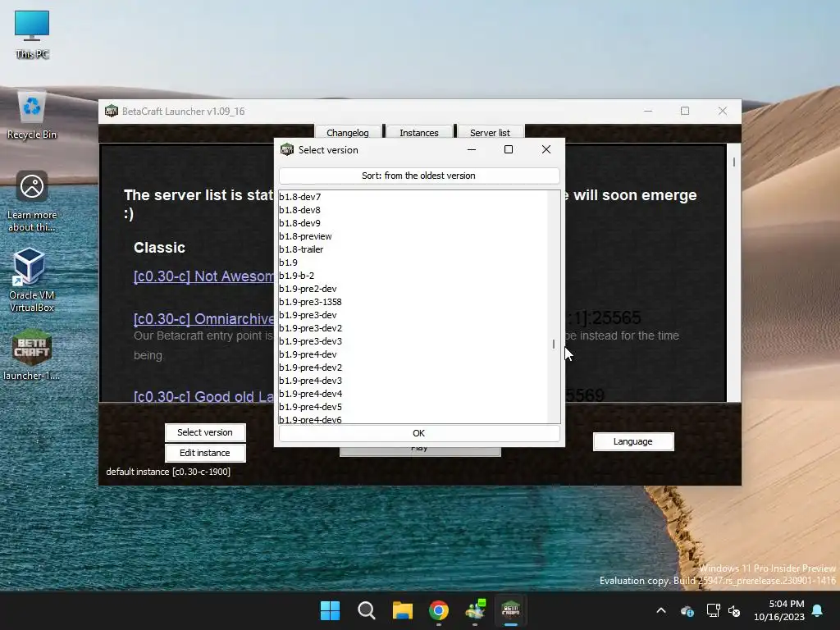
Task: Click Edit instance button
Action: (205, 453)
